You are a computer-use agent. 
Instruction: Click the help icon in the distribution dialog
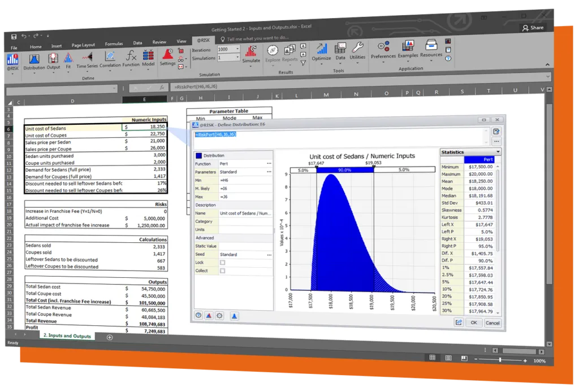tap(198, 316)
